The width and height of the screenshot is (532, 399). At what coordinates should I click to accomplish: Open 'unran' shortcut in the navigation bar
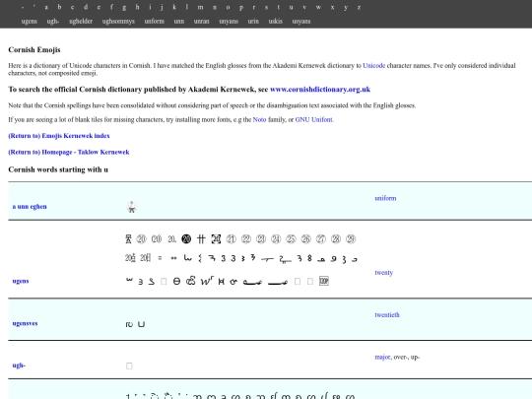pyautogui.click(x=202, y=21)
